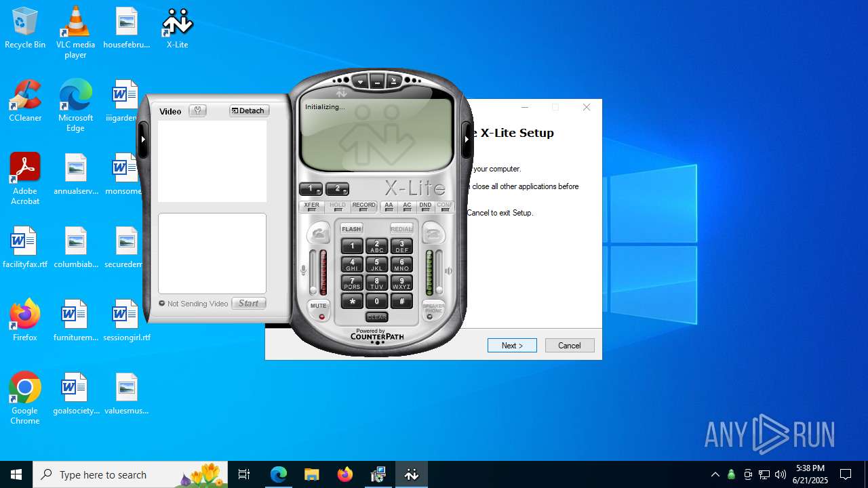
Task: Collapse the video drawer with the left arrow
Action: tap(142, 139)
